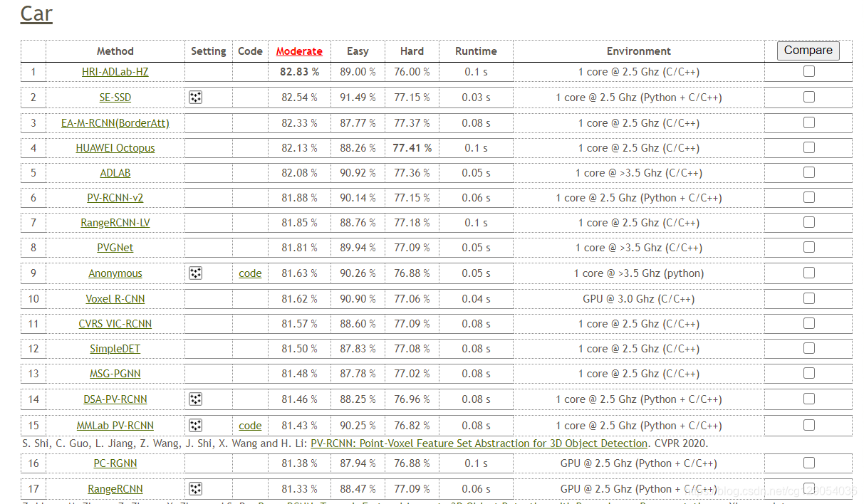Open the Anonymous method link
The width and height of the screenshot is (864, 504).
tap(115, 273)
